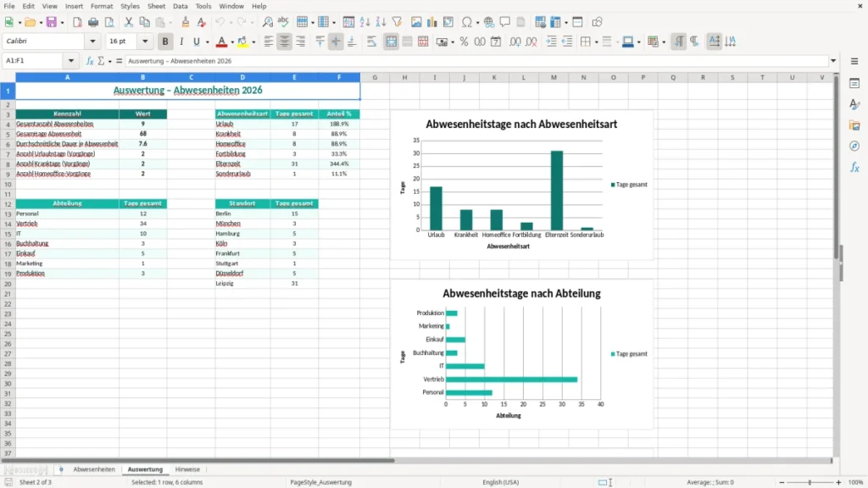Image resolution: width=868 pixels, height=488 pixels.
Task: Open the Sheet menu
Action: coord(156,6)
